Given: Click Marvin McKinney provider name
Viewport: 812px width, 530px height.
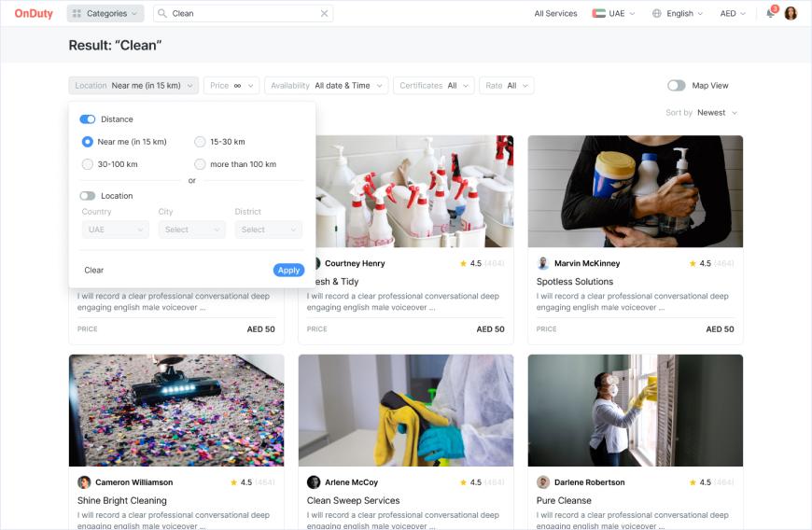Looking at the screenshot, I should 587,263.
